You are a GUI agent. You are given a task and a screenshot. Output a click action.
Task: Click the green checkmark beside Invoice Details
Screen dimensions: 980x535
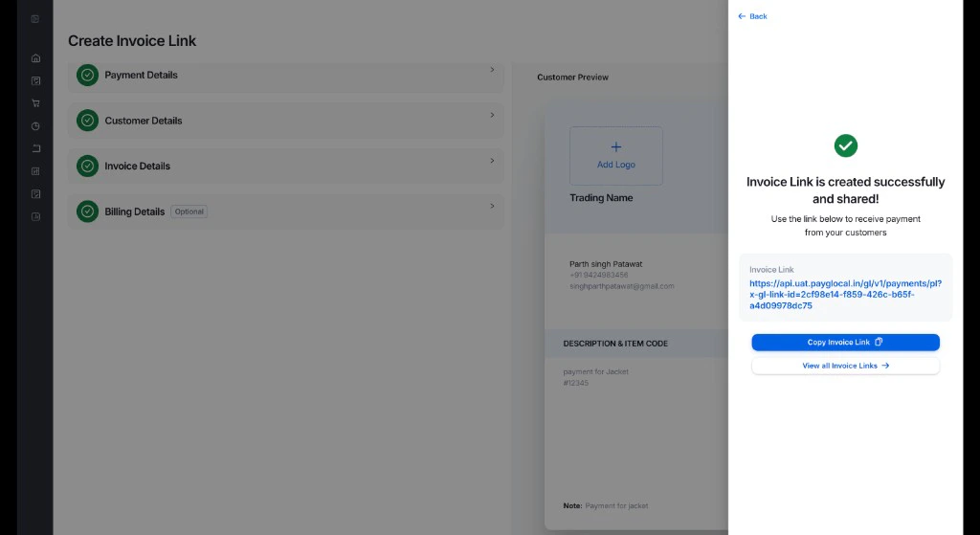[87, 167]
